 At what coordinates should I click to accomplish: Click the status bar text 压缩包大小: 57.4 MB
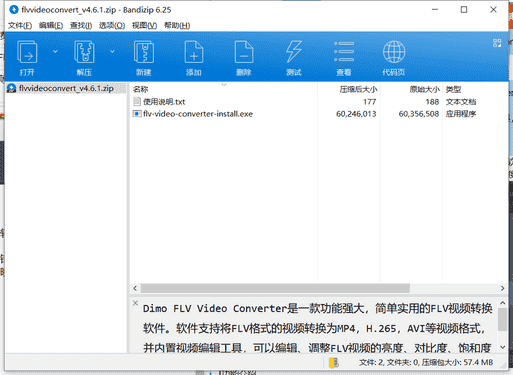(457, 362)
